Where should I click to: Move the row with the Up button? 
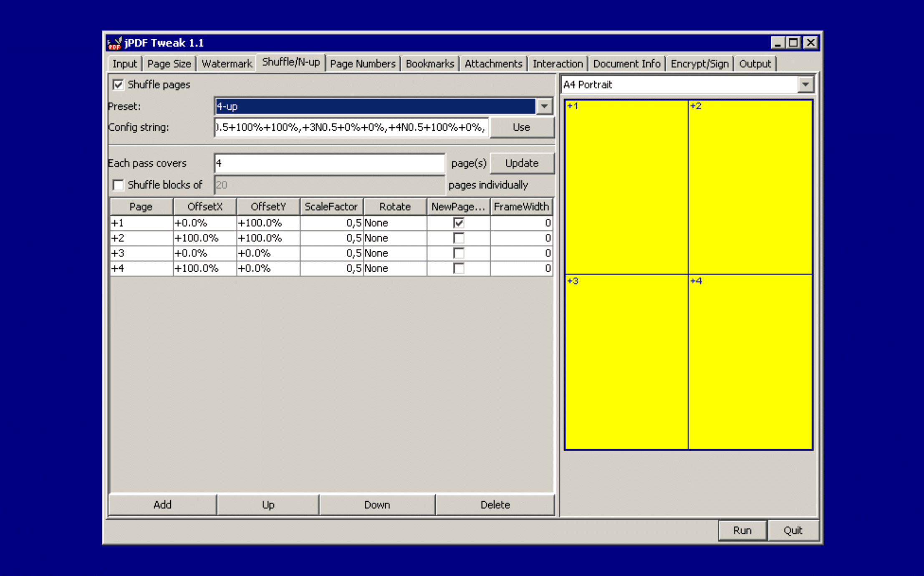268,505
